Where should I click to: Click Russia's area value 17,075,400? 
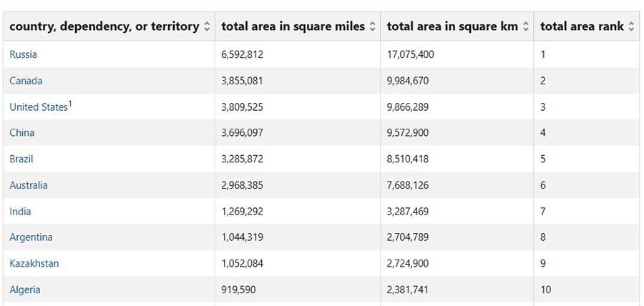(410, 54)
